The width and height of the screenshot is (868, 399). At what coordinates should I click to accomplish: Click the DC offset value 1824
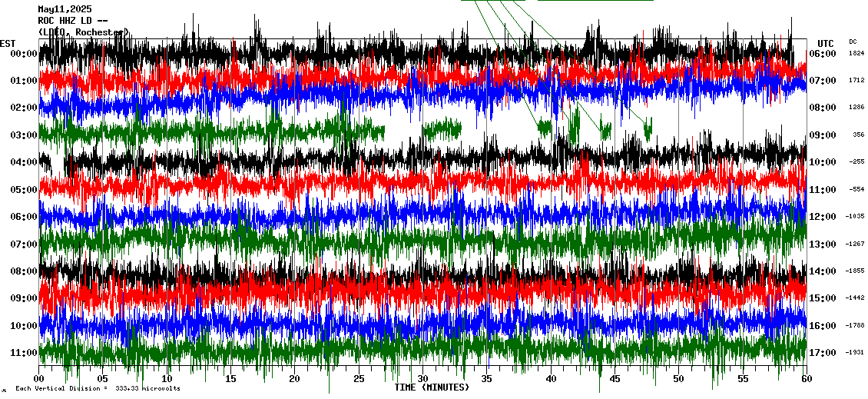point(856,54)
